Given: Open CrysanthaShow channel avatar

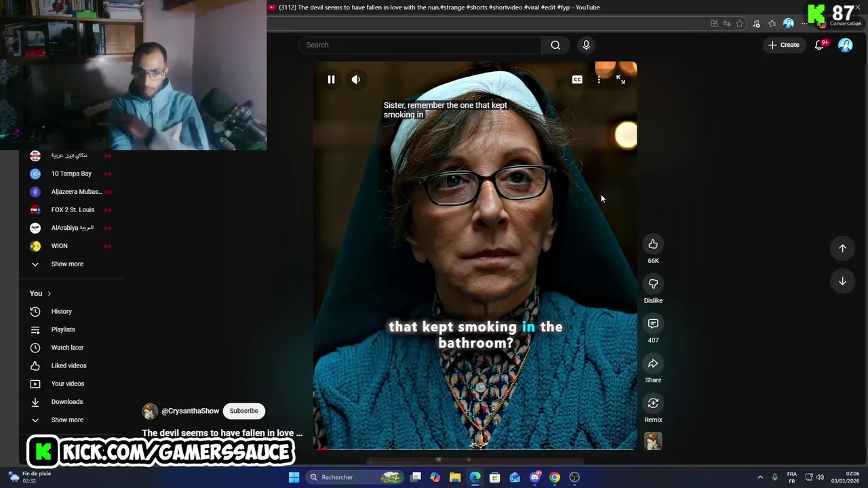Looking at the screenshot, I should coord(150,411).
